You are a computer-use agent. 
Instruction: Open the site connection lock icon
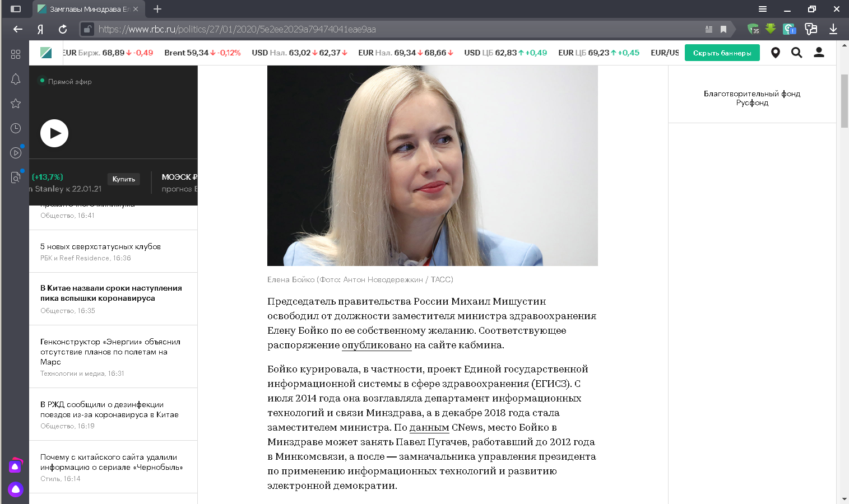87,29
